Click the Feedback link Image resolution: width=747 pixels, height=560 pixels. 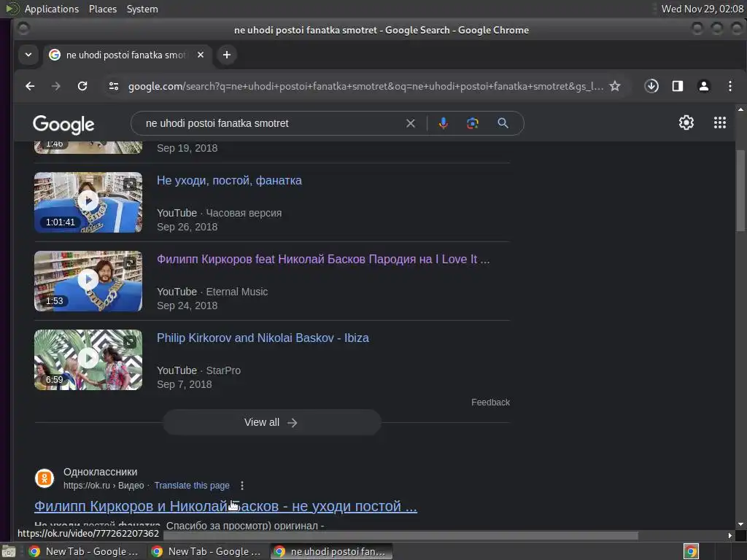coord(490,402)
